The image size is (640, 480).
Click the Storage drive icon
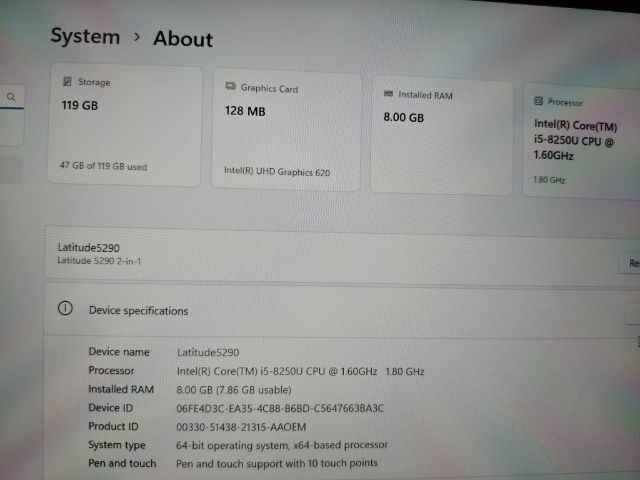67,81
